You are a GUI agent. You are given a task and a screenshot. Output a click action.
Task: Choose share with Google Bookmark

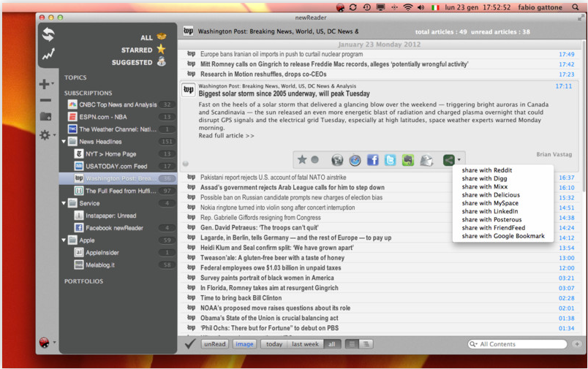click(x=503, y=236)
